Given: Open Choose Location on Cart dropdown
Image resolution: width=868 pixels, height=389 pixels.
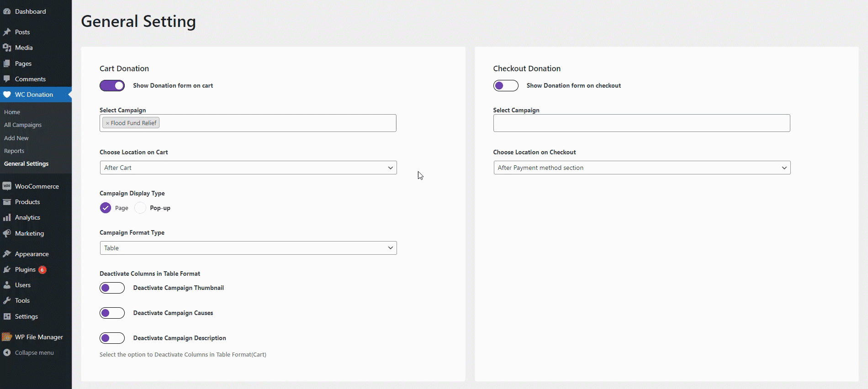Looking at the screenshot, I should [248, 168].
